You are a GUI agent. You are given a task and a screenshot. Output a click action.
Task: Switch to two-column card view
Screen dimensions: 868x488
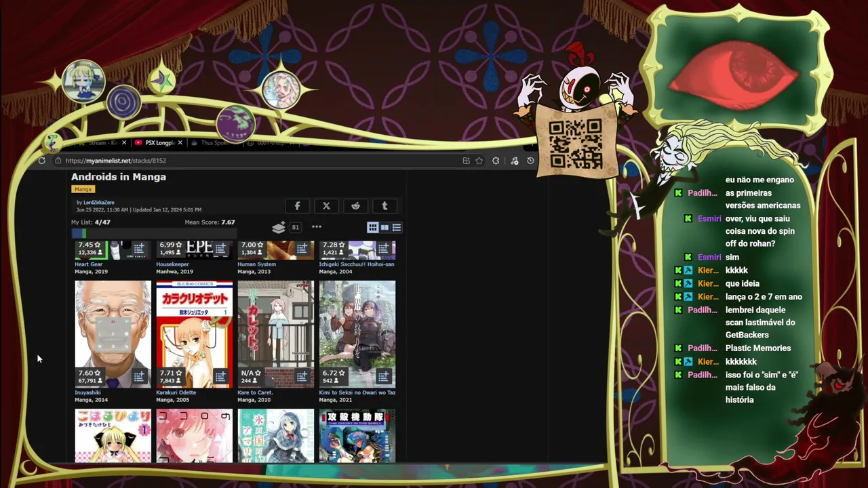[384, 227]
